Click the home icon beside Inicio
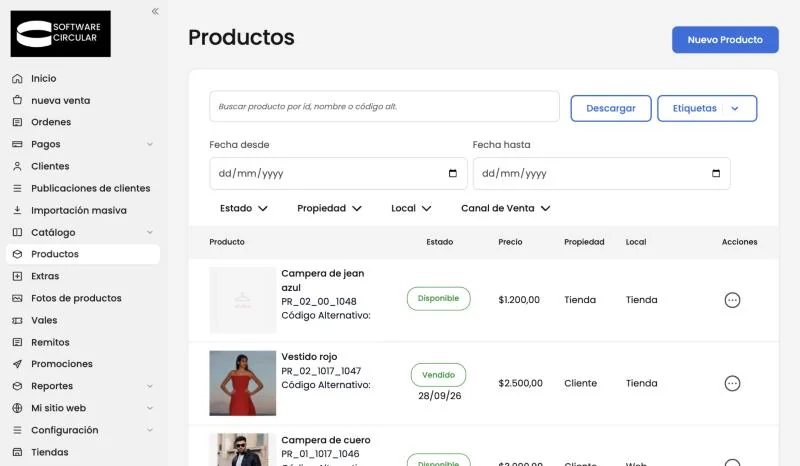Viewport: 800px width, 466px height. coord(17,79)
